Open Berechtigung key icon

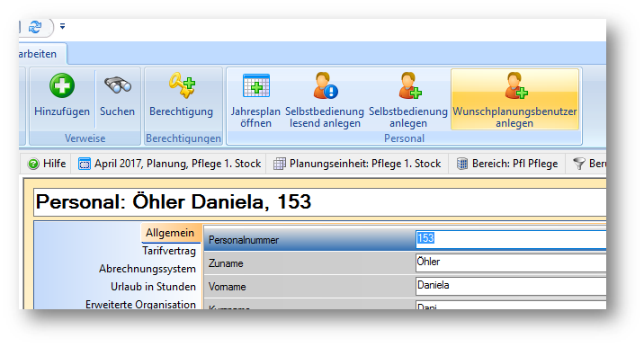point(182,85)
